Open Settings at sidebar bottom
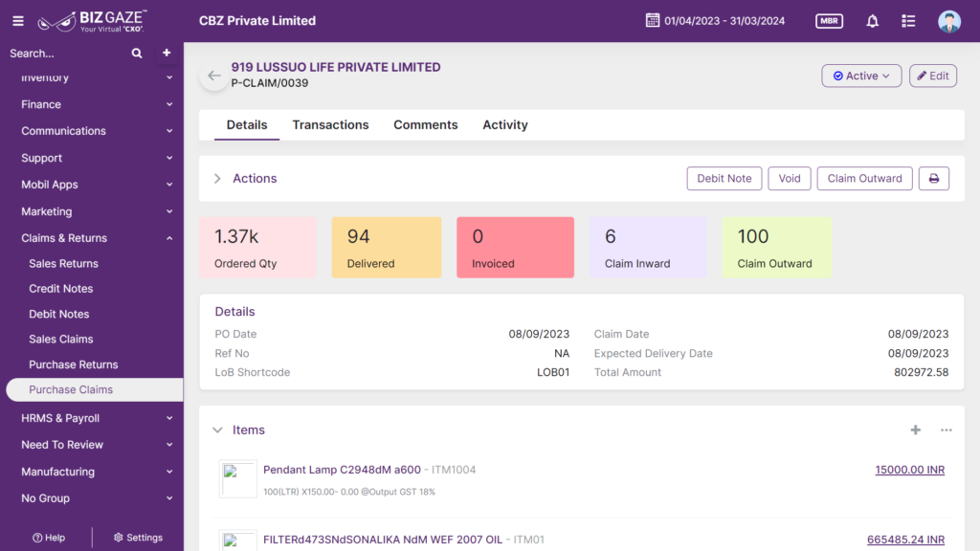The width and height of the screenshot is (980, 551). pyautogui.click(x=138, y=538)
